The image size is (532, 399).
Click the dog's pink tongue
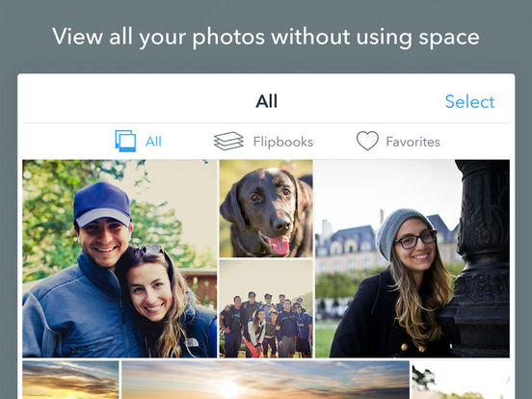pos(279,244)
